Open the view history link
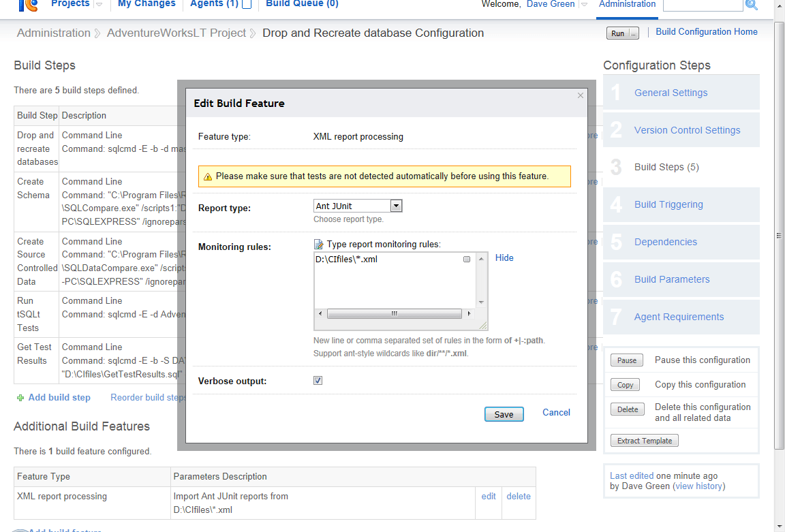The height and width of the screenshot is (532, 785). [x=698, y=486]
